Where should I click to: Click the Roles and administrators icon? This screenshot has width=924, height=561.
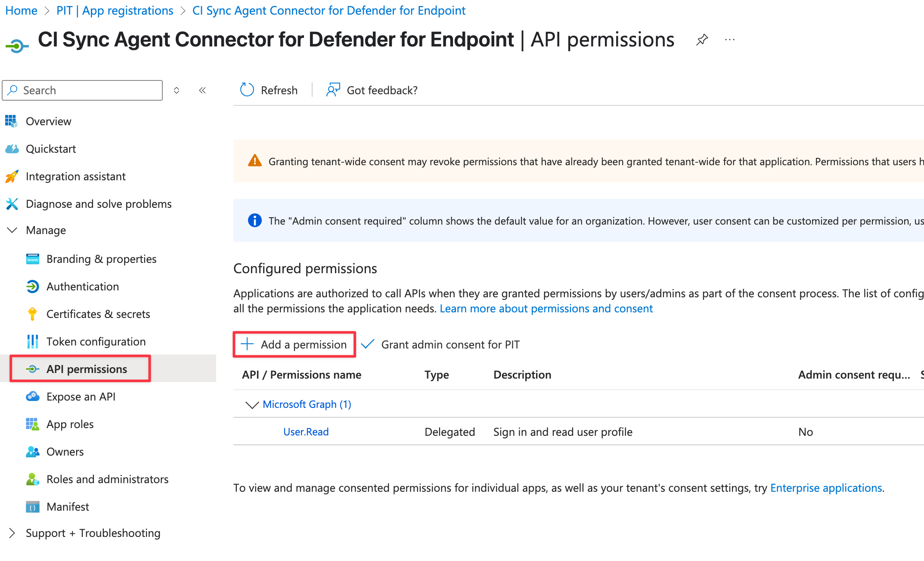pyautogui.click(x=33, y=479)
